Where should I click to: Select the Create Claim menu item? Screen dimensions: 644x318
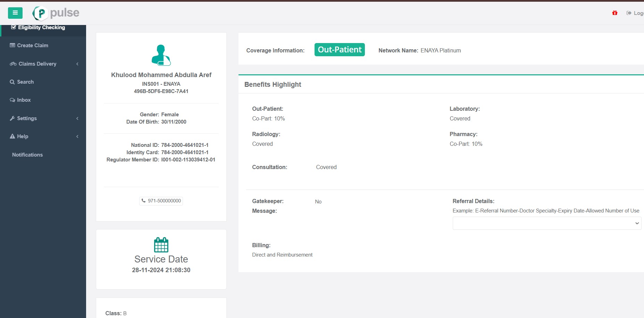point(33,45)
